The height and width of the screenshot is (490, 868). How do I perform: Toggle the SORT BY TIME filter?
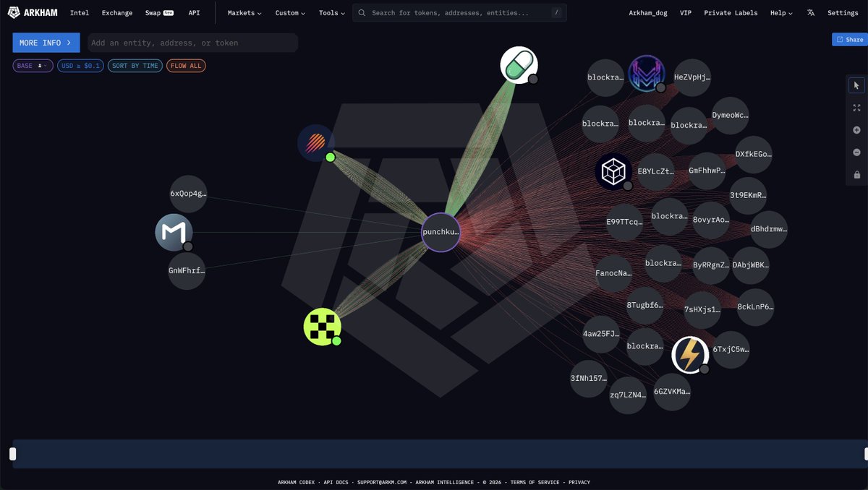pos(135,66)
